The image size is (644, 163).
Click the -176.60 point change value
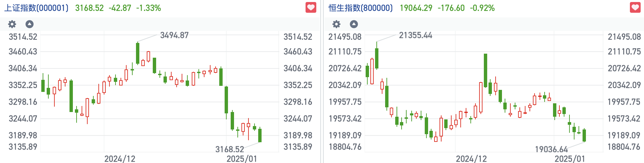[x=451, y=8]
